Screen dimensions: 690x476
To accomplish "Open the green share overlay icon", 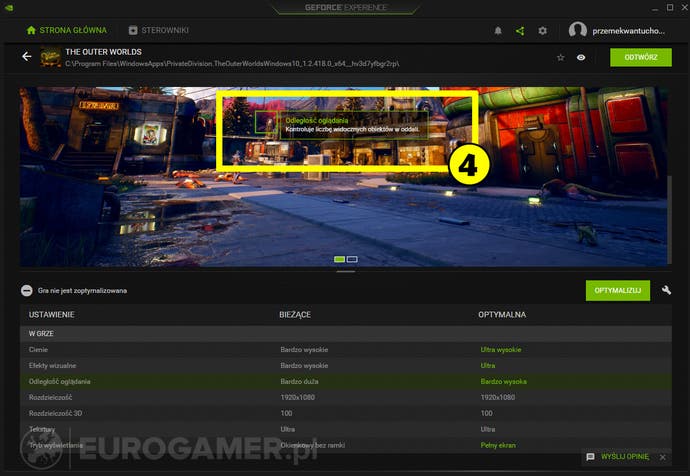I will pos(520,31).
